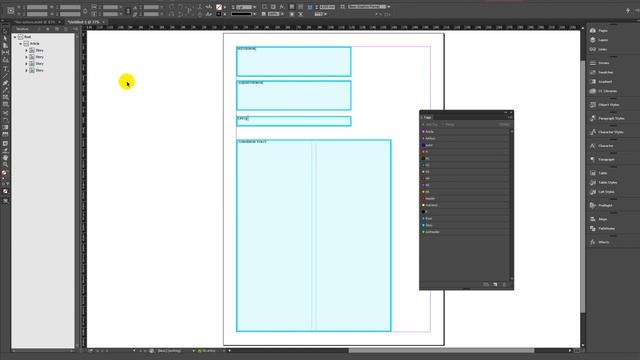Viewport: 640px width, 360px height.
Task: Open the Object Styles panel
Action: [x=604, y=105]
